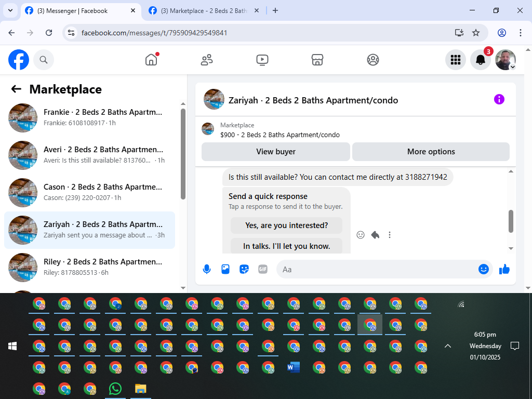Viewport: 532px width, 399px height.
Task: Open the Groups icon in top navigation
Action: point(373,60)
